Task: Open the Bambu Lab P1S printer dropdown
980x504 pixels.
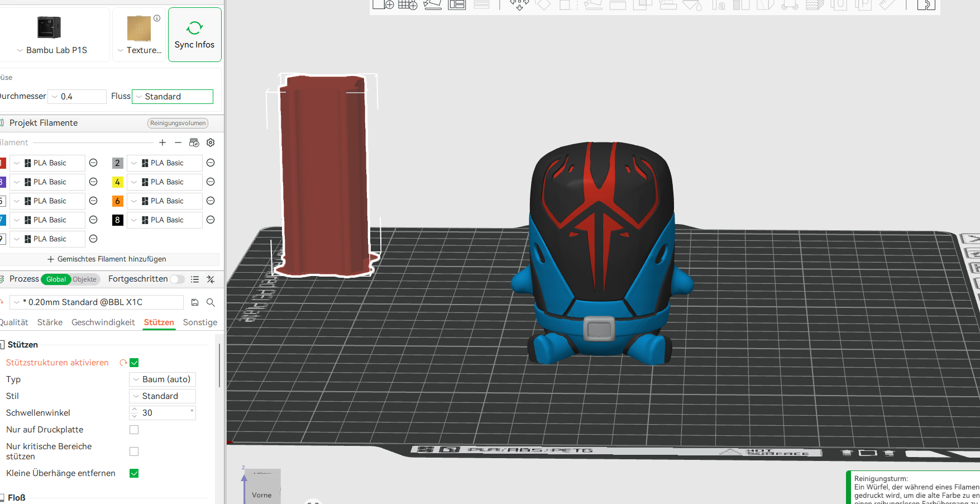Action: click(x=52, y=50)
